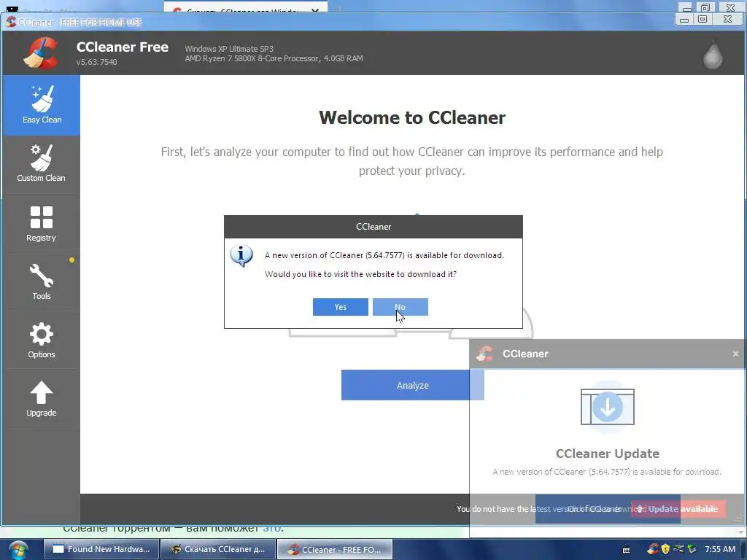Open the Windows Start button

coord(18,550)
